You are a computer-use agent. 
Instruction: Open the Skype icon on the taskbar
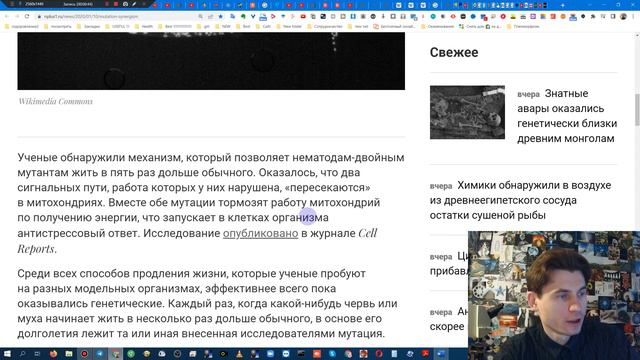332,354
